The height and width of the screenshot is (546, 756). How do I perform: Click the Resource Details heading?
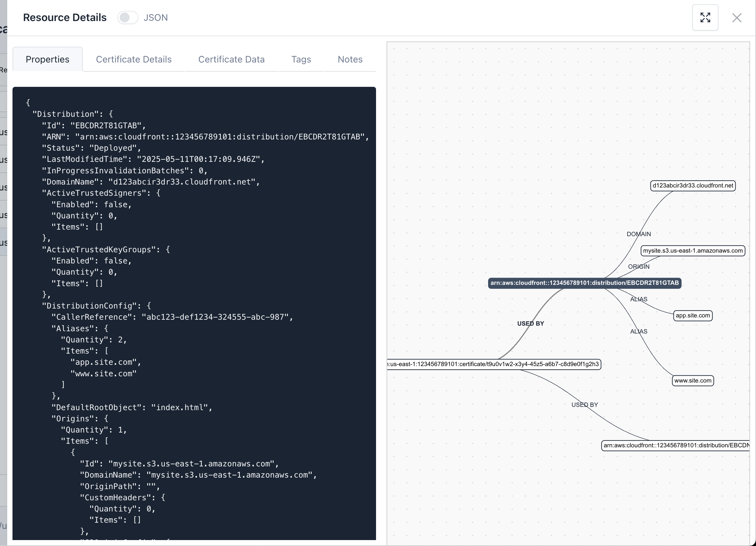coord(65,17)
